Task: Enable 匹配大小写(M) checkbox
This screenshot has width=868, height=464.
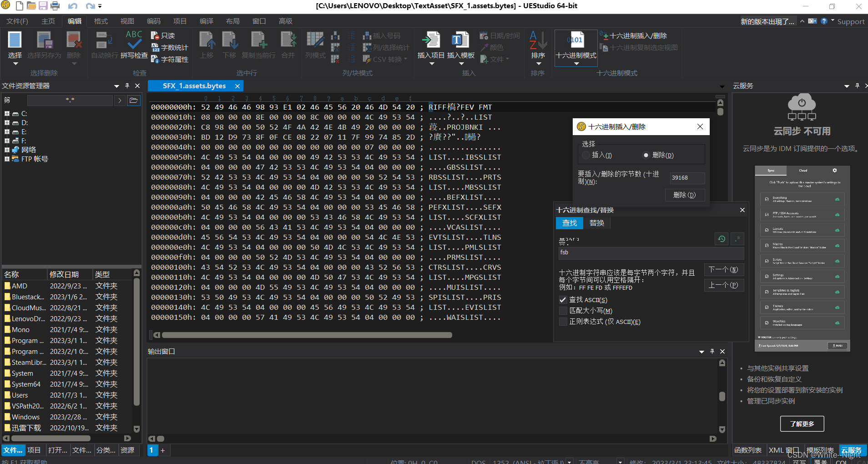Action: [563, 311]
